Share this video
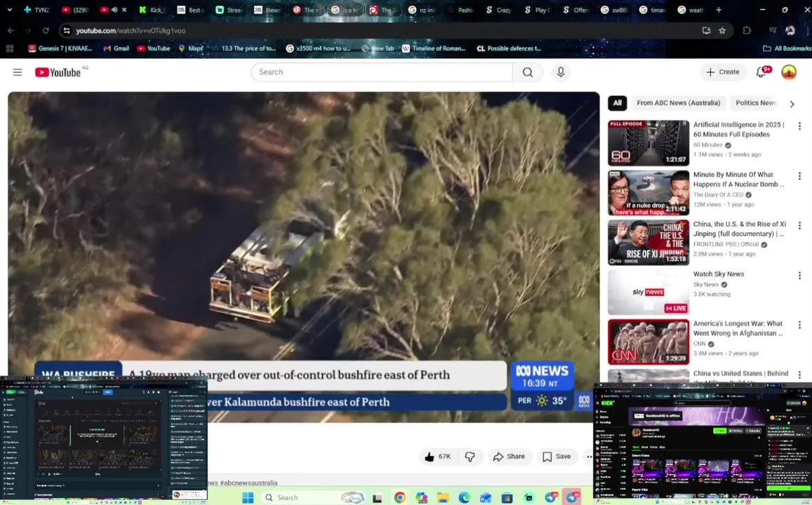 [x=509, y=457]
